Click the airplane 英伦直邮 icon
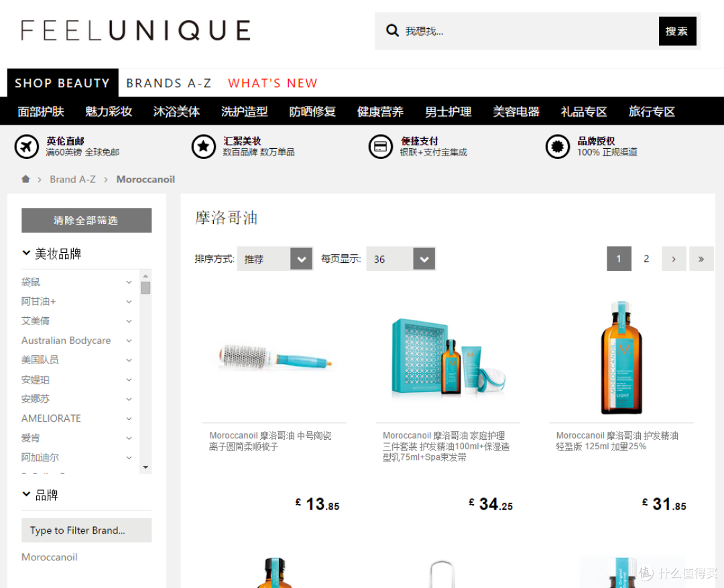The height and width of the screenshot is (588, 724). coord(27,146)
